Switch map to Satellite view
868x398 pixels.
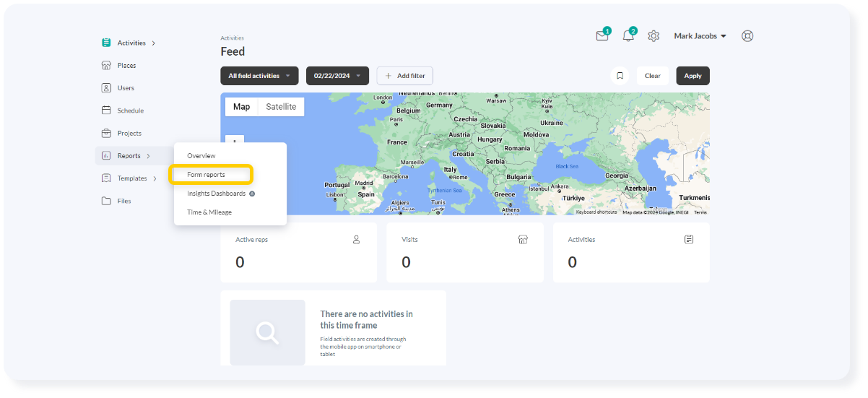281,107
